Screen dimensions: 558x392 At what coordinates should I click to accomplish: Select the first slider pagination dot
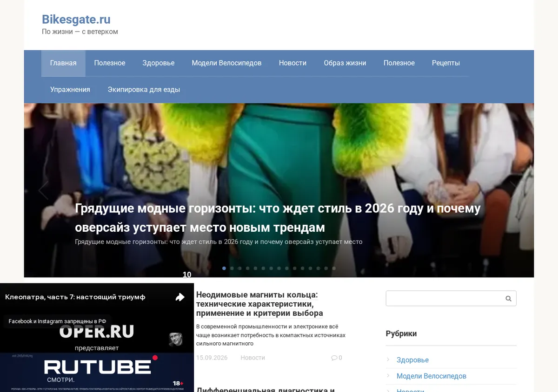[x=224, y=268]
